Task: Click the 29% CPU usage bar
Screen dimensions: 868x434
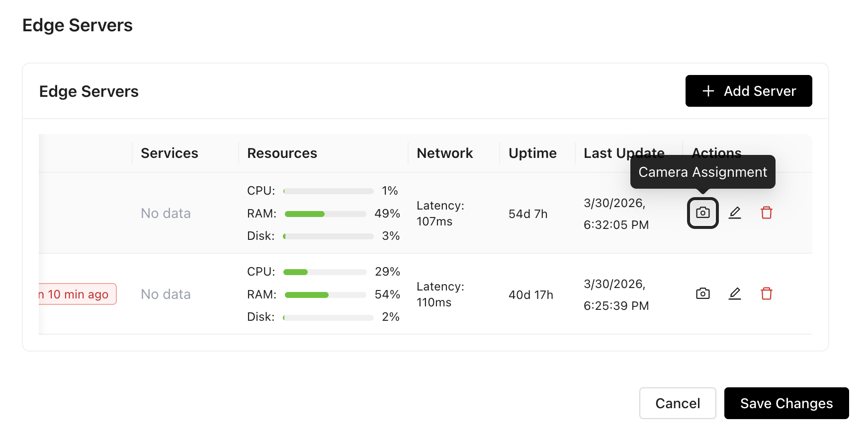Action: [x=325, y=272]
